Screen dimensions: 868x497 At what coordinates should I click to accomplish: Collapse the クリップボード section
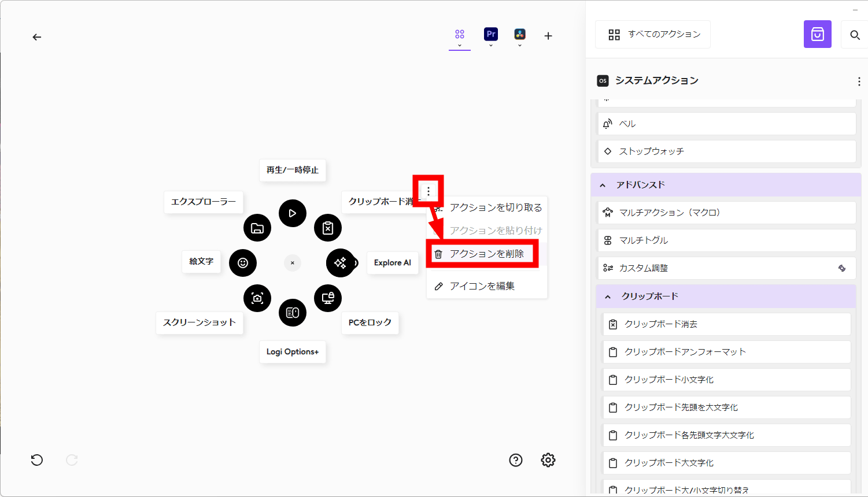608,296
